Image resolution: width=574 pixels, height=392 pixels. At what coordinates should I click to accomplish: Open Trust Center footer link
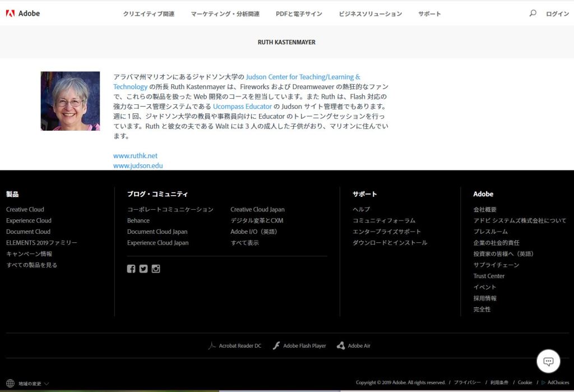[489, 276]
